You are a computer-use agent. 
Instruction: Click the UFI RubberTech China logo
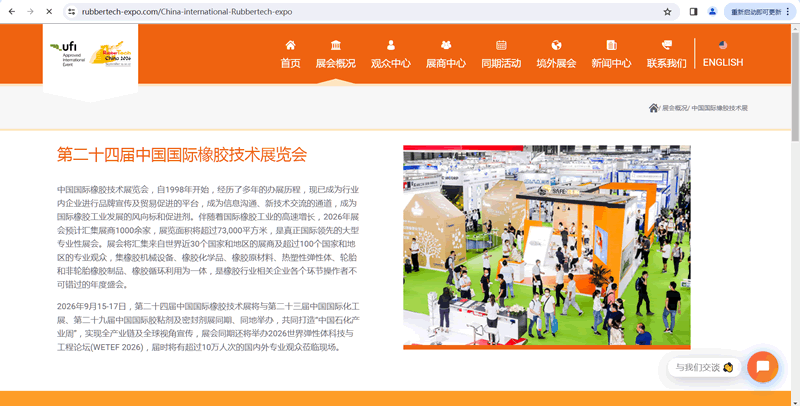coord(91,53)
